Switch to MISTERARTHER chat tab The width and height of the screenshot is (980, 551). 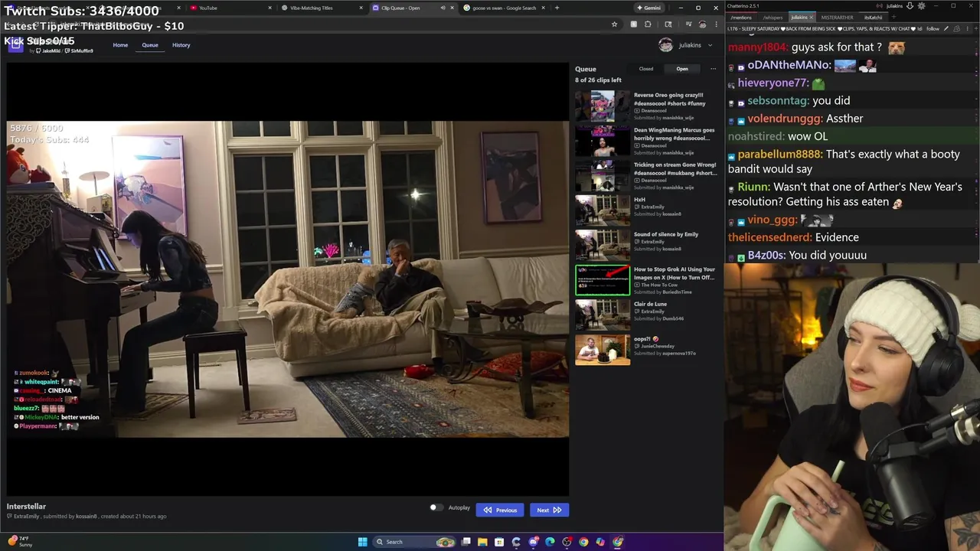tap(837, 18)
